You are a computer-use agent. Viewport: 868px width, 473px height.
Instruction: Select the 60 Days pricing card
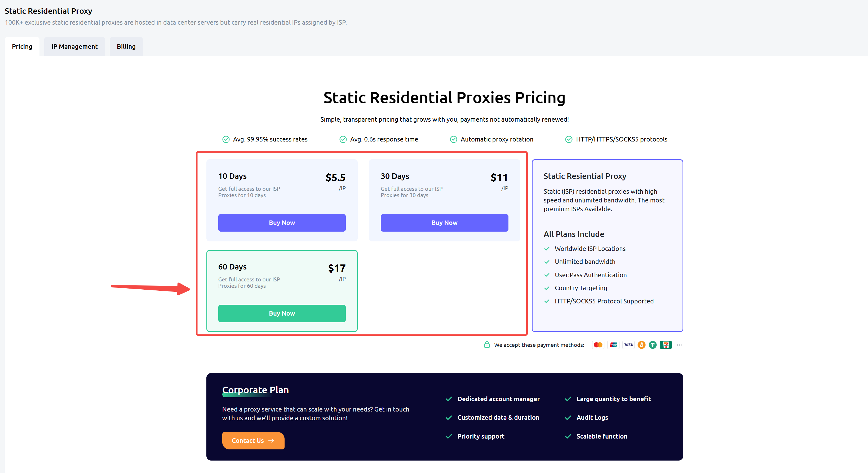282,291
